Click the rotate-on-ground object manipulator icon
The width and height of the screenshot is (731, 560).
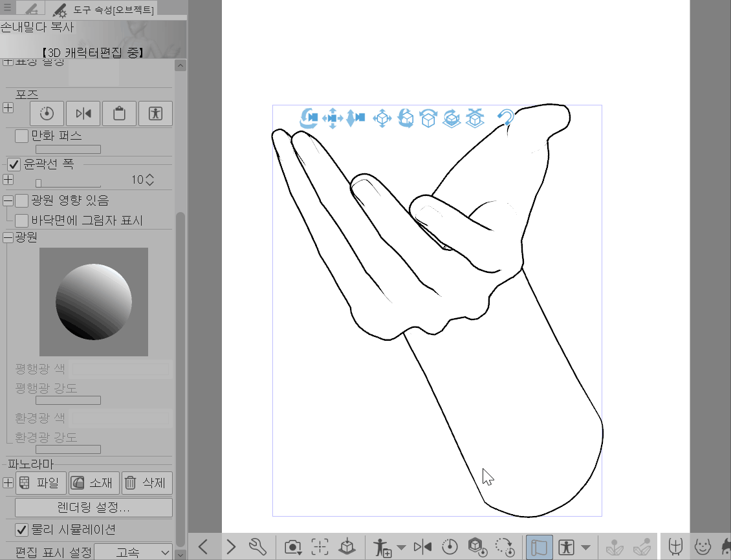tap(452, 118)
